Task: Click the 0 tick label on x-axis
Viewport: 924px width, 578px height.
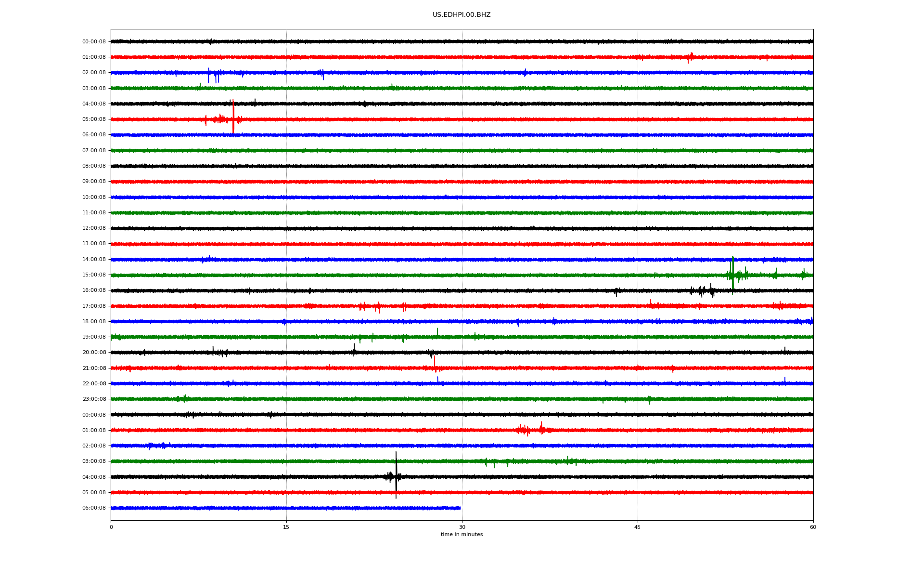Action: (x=111, y=527)
